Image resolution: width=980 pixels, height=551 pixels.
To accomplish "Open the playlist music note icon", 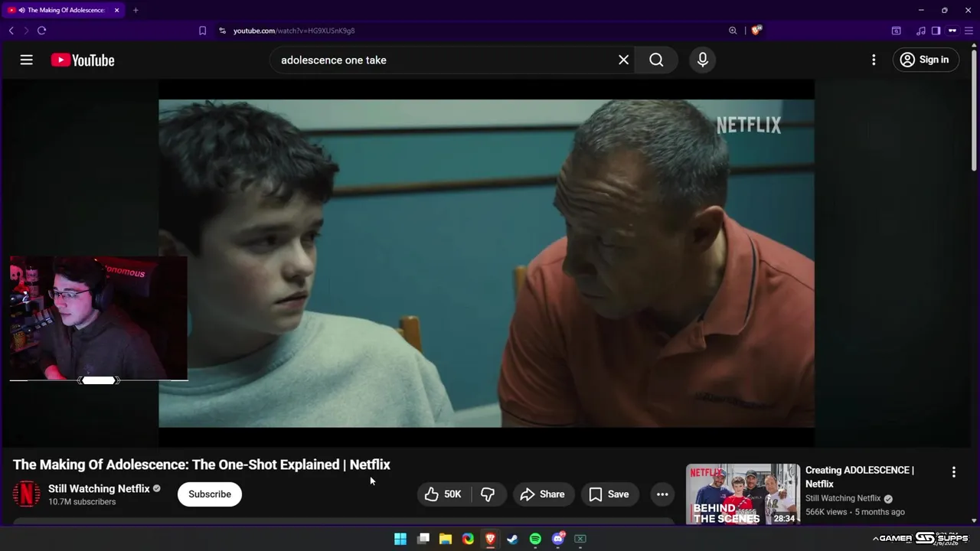I will pos(921,31).
